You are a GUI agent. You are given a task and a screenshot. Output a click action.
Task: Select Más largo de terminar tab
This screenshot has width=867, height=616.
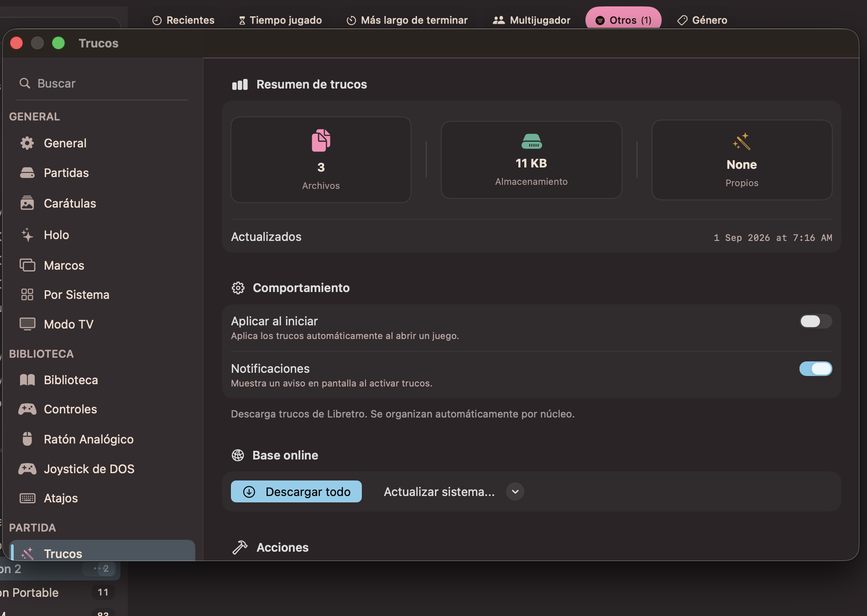pos(407,20)
